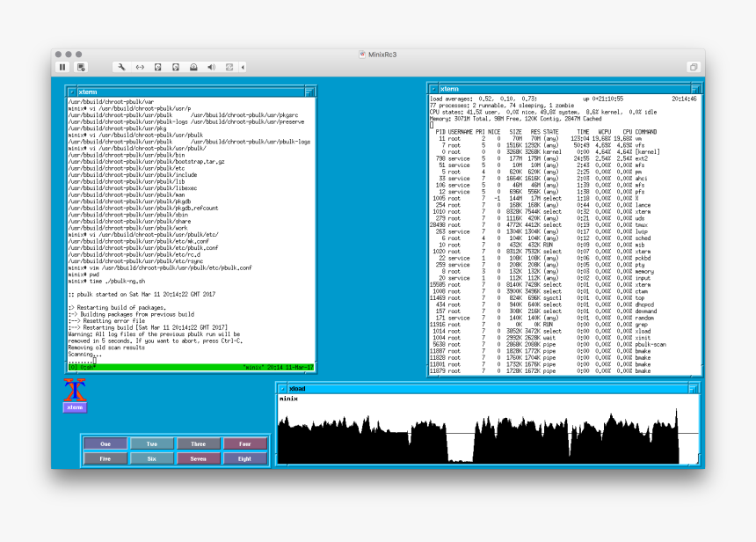Collapse the device toolbar with left arrow

point(243,67)
